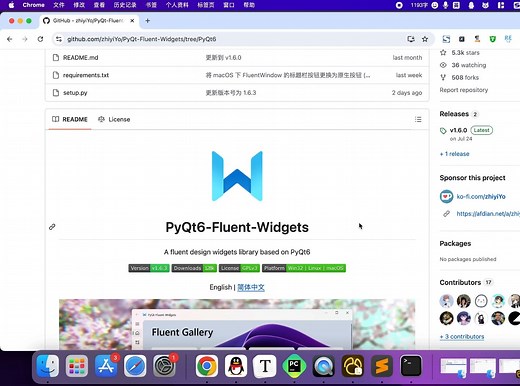Viewport: 520px width, 386px height.
Task: Open a new browser tab
Action: (x=147, y=21)
